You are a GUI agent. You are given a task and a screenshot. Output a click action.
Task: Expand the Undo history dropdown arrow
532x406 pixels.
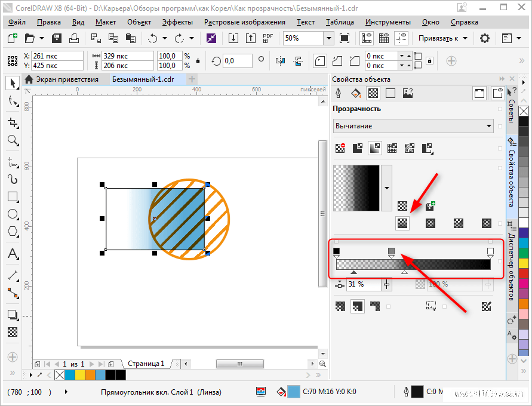pyautogui.click(x=165, y=38)
